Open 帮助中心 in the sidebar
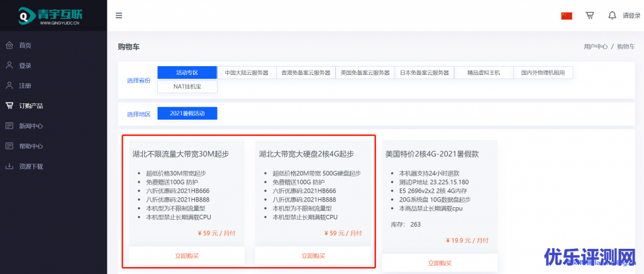This screenshot has height=274, width=644. (x=31, y=146)
